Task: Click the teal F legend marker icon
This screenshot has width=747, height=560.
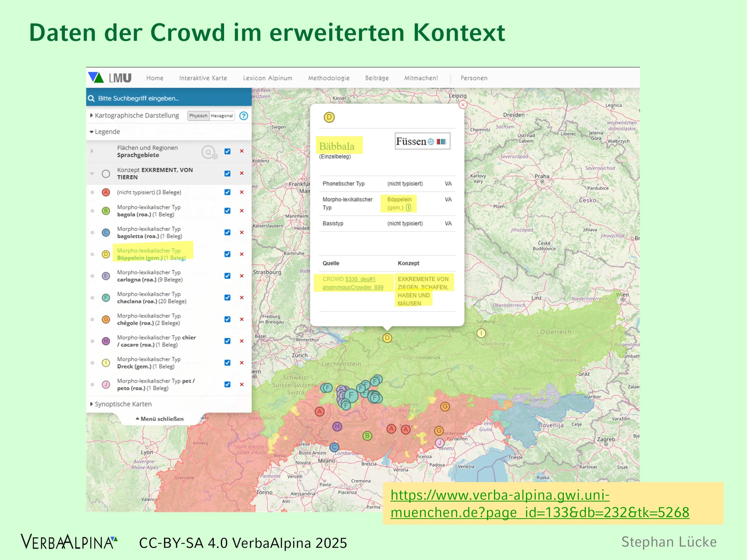Action: (106, 298)
